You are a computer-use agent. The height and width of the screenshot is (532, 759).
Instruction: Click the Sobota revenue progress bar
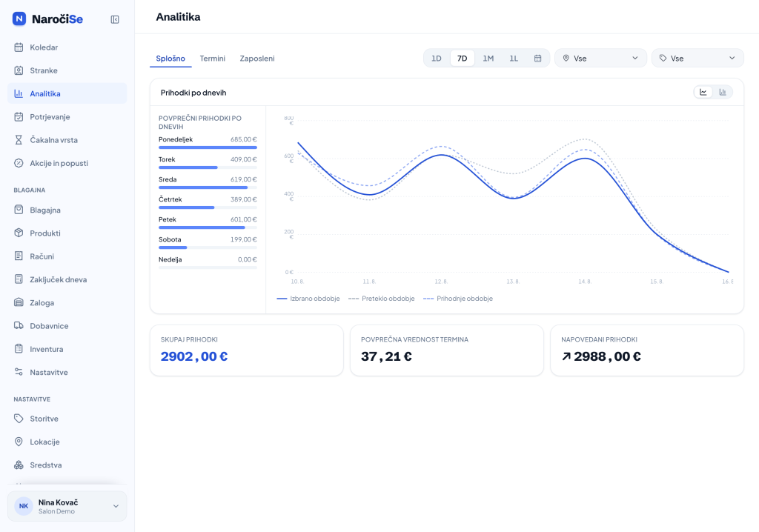tap(208, 248)
